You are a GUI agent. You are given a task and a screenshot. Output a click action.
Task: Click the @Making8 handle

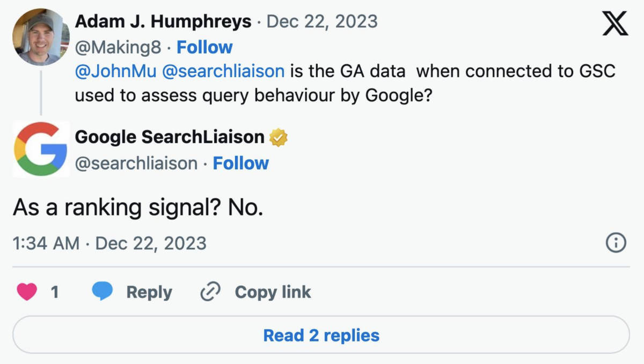coord(118,47)
